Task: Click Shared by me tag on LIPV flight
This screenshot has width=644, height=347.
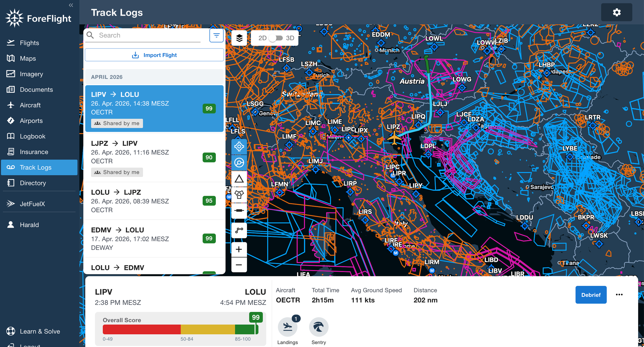Action: coord(117,123)
